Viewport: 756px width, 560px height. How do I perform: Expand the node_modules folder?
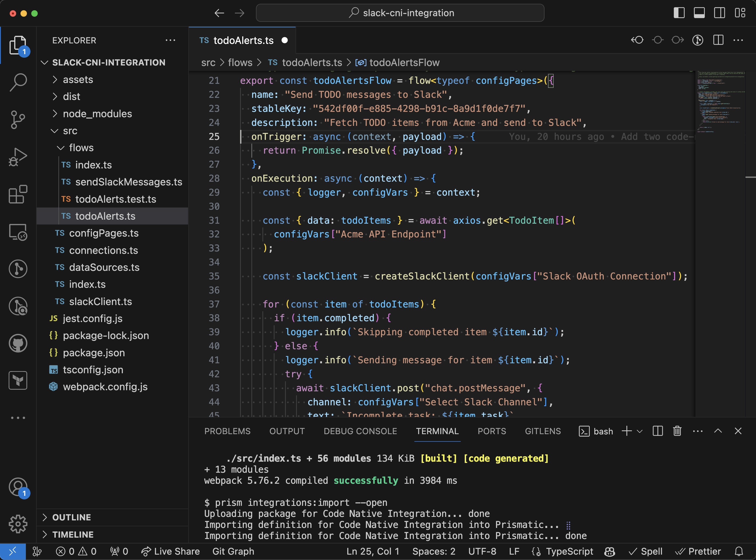point(97,113)
